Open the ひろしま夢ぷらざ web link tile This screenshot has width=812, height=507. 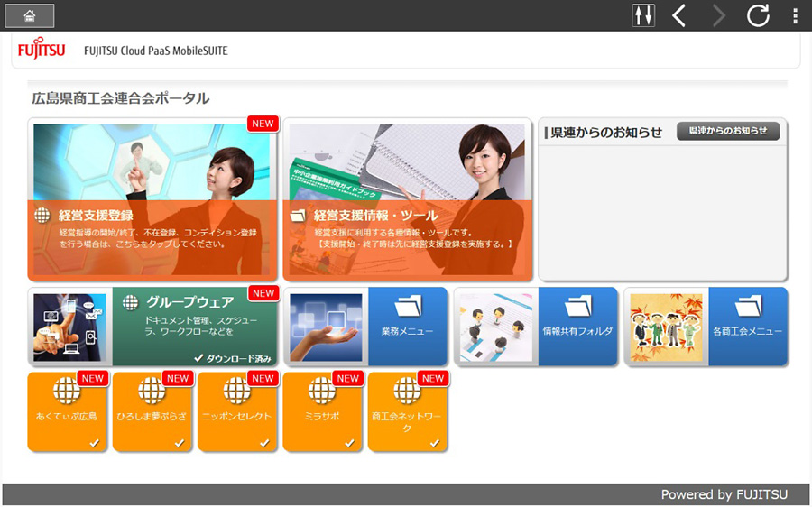coord(152,410)
